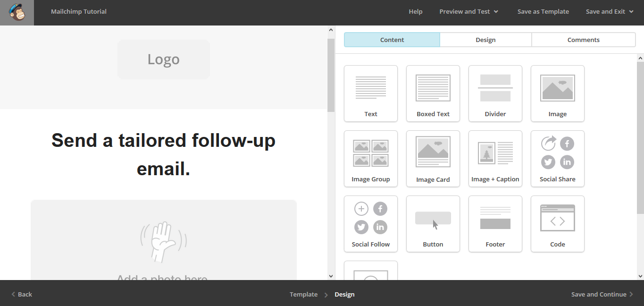Go Back to previous step
Image resolution: width=644 pixels, height=306 pixels.
[x=22, y=294]
